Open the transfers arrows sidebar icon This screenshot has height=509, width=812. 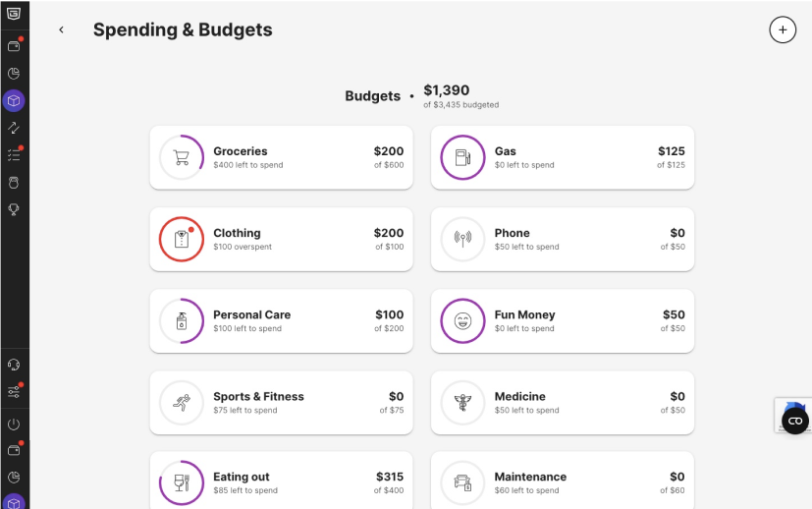click(x=14, y=128)
